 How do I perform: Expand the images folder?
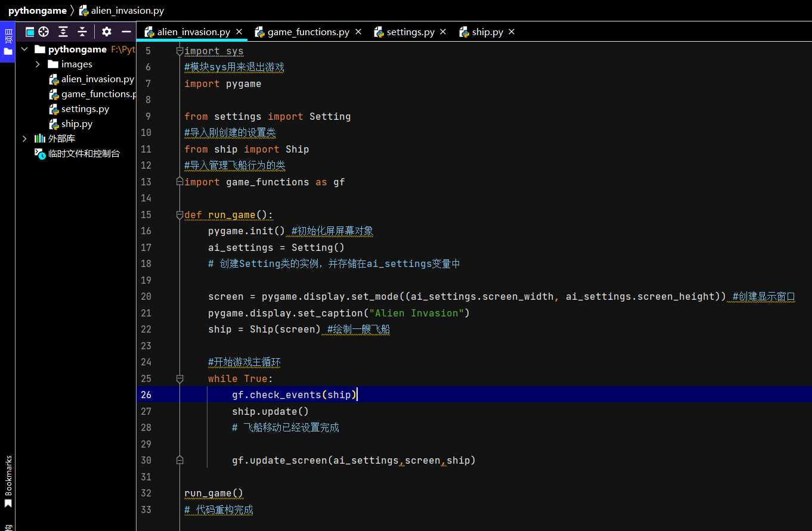(x=38, y=64)
